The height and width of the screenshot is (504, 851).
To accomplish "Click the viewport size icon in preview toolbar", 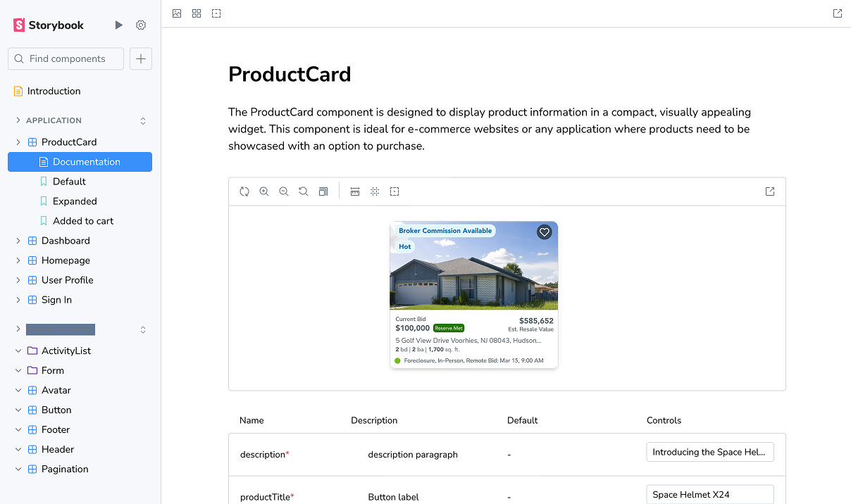I will point(323,191).
